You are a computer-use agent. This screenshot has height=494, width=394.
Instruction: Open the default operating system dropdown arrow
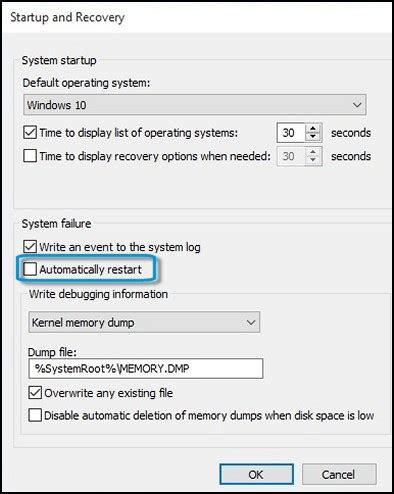tap(357, 105)
